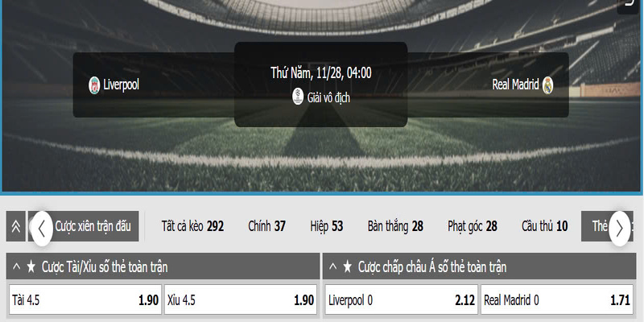644x322 pixels.
Task: Go to the Phạt góc 28 tab
Action: coord(473,226)
